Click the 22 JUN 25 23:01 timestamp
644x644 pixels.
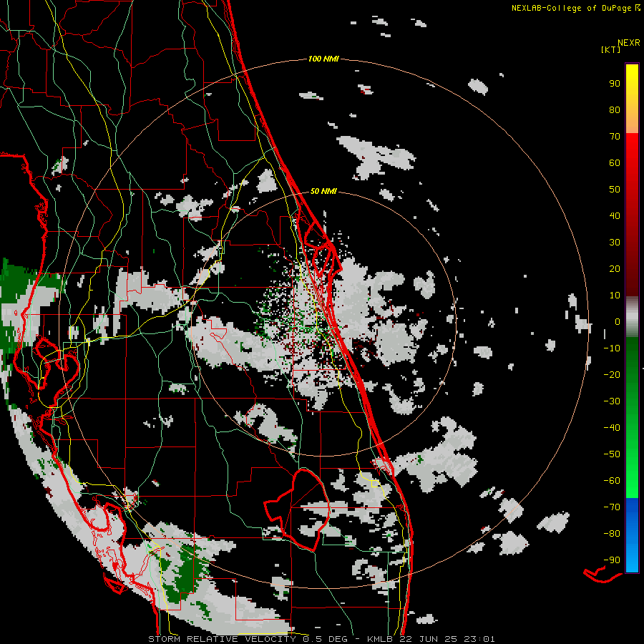click(x=447, y=639)
